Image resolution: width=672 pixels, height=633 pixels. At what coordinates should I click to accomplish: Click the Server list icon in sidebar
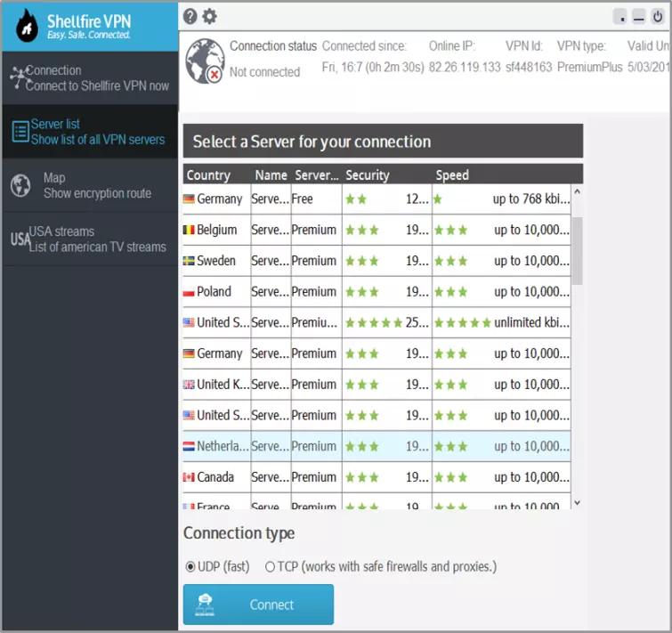pyautogui.click(x=20, y=132)
